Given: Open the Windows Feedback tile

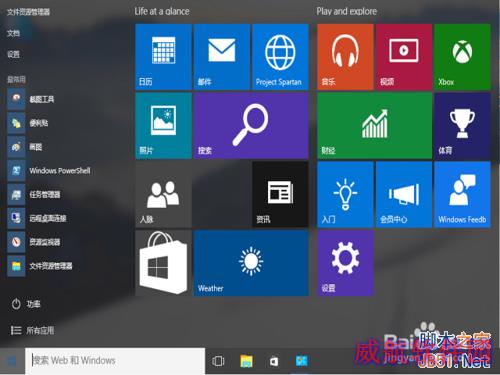Looking at the screenshot, I should (462, 194).
